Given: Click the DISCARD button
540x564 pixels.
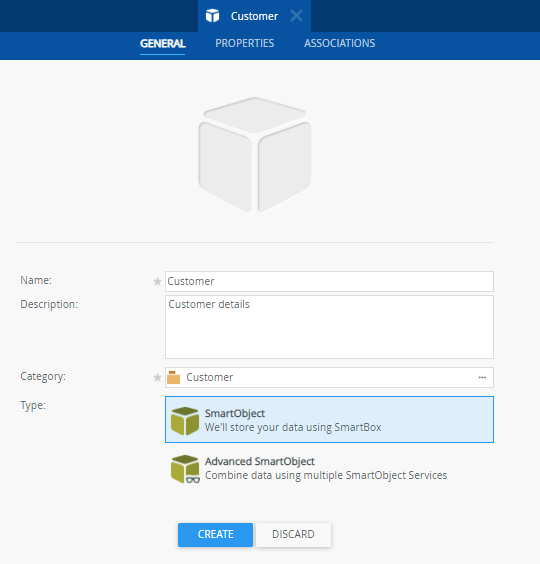Looking at the screenshot, I should point(293,535).
